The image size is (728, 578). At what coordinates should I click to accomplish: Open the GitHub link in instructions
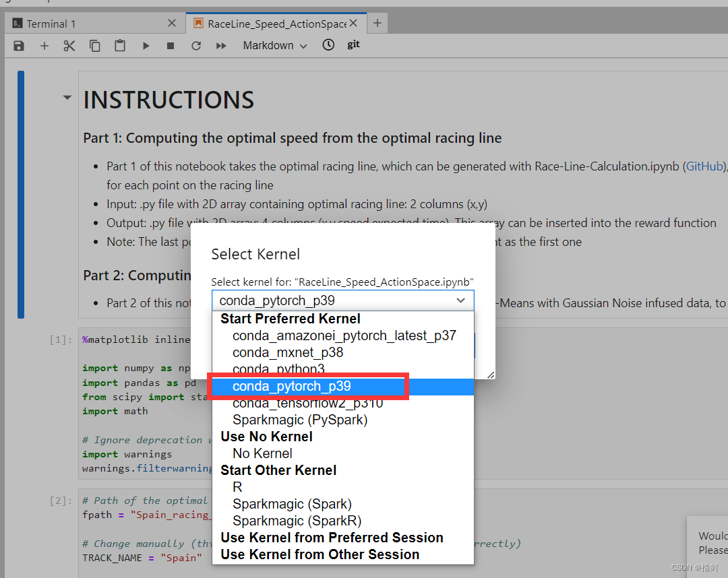pos(705,166)
